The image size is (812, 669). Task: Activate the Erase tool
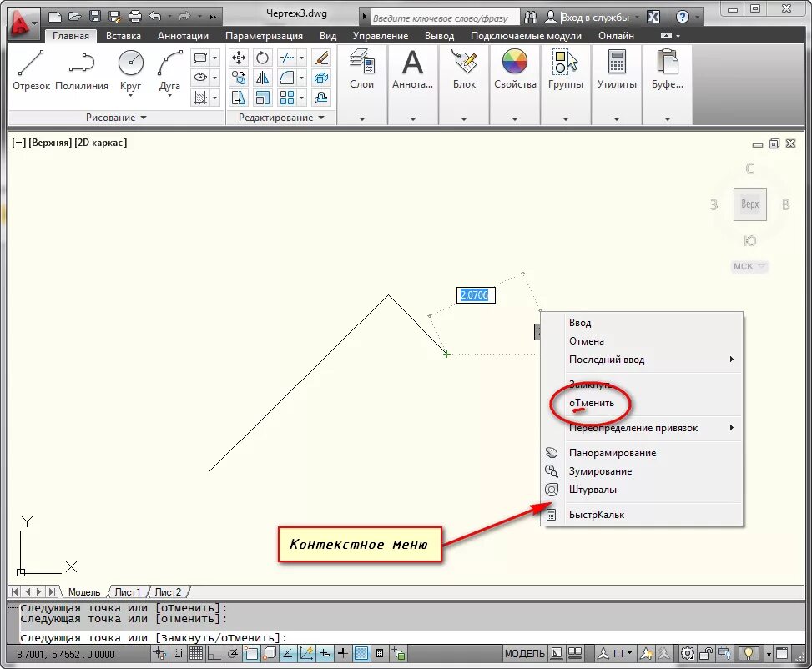tap(321, 58)
